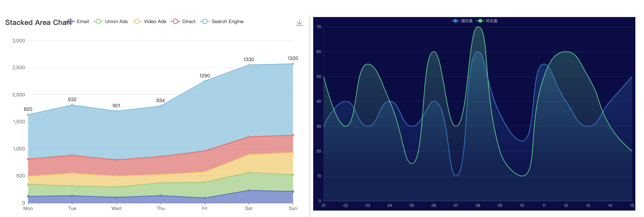This screenshot has width=644, height=217.
Task: Click the Wed x-axis label
Action: 116,208
